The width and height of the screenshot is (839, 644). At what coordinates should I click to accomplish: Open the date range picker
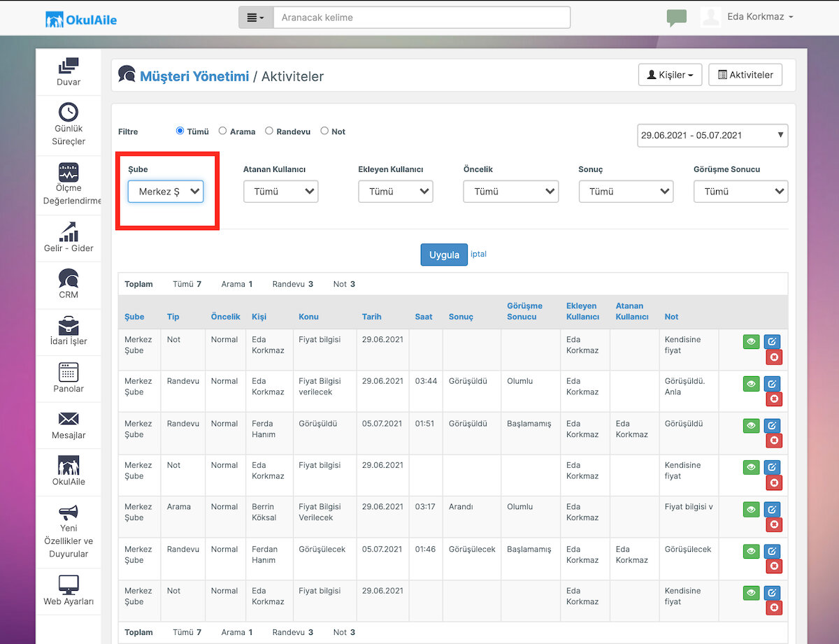coord(713,136)
